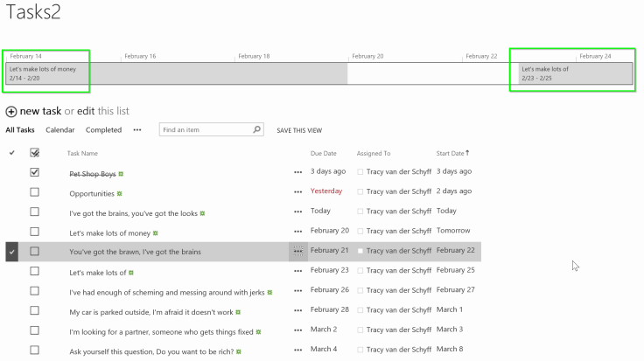Viewport: 644px width, 361px height.
Task: Click ellipsis for Ask yourself this question task
Action: coord(298,351)
